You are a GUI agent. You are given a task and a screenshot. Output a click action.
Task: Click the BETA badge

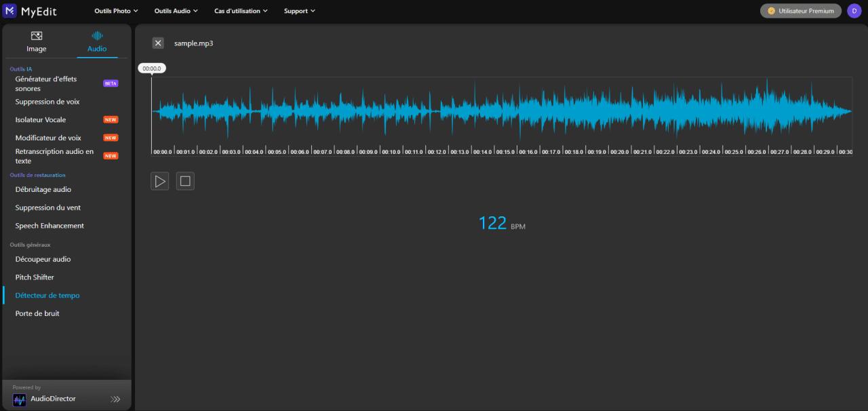[x=111, y=83]
